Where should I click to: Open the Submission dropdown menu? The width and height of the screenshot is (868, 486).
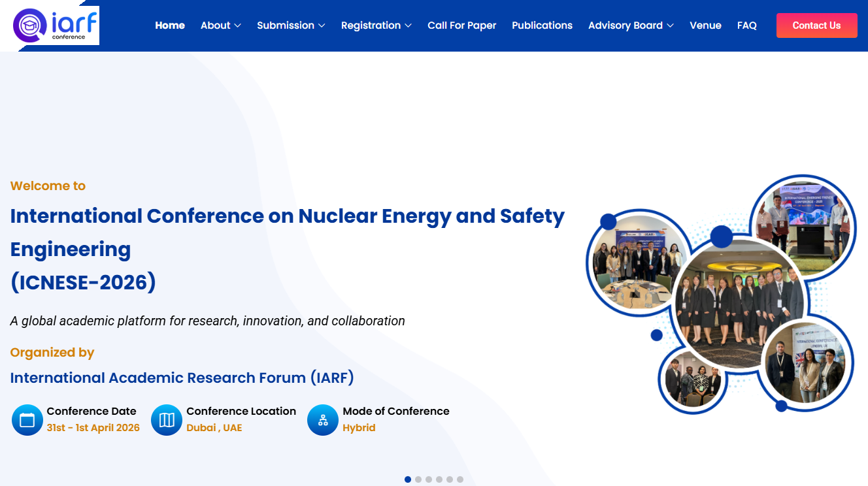click(x=290, y=25)
